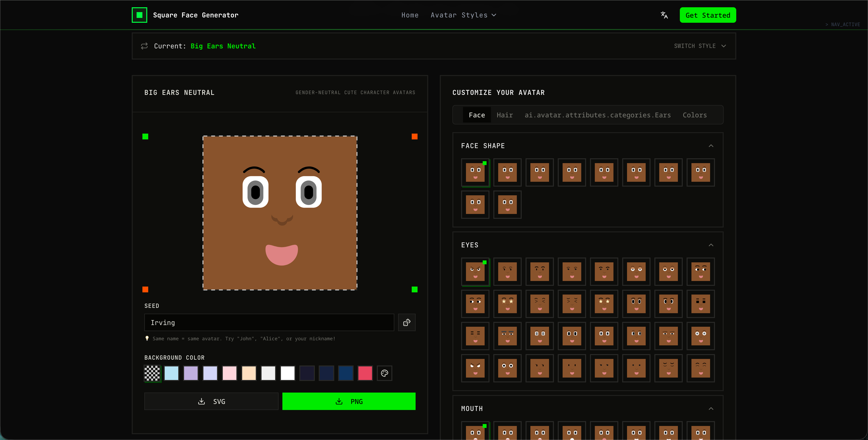Click the Square Face Generator logo icon
The image size is (868, 440).
pyautogui.click(x=139, y=15)
